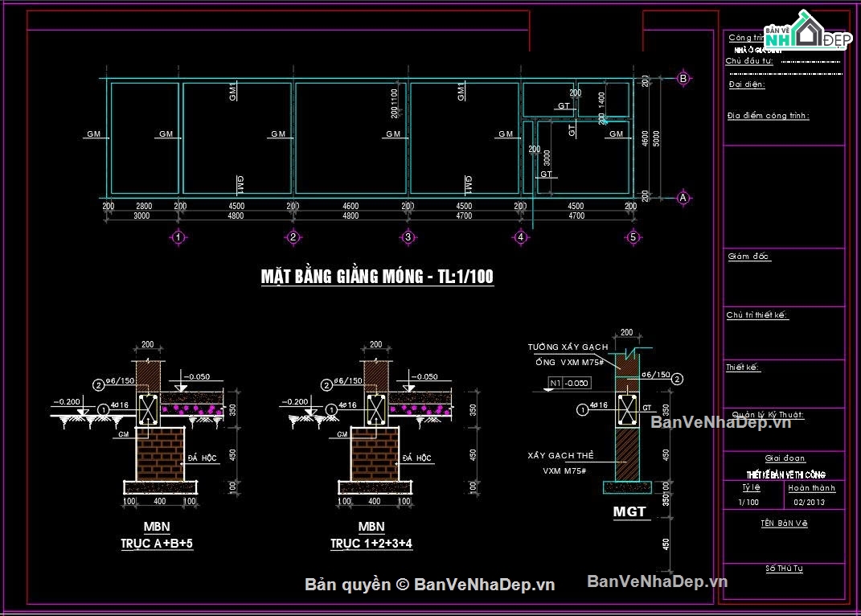
Task: Click rebar marker 2 in the MGT detail
Action: 678,379
